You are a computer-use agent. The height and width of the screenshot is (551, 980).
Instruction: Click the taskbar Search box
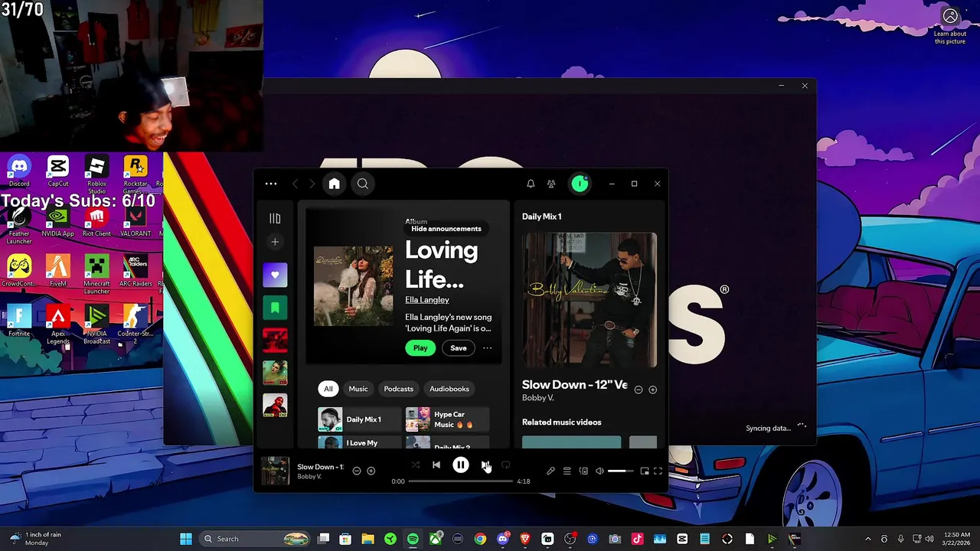(x=255, y=540)
